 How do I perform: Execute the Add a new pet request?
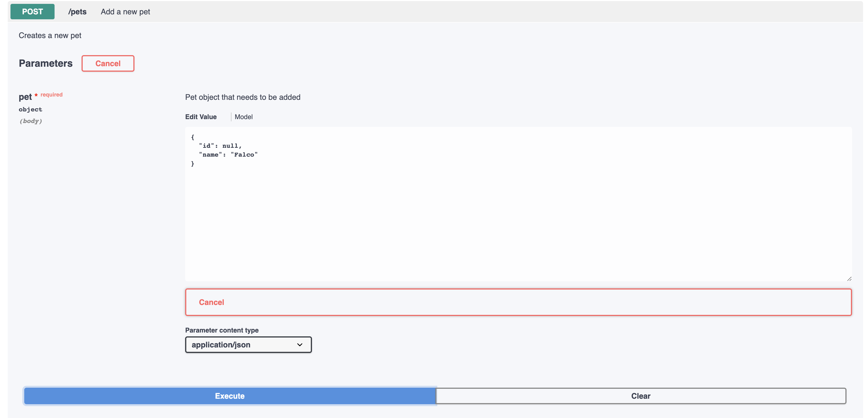tap(230, 396)
